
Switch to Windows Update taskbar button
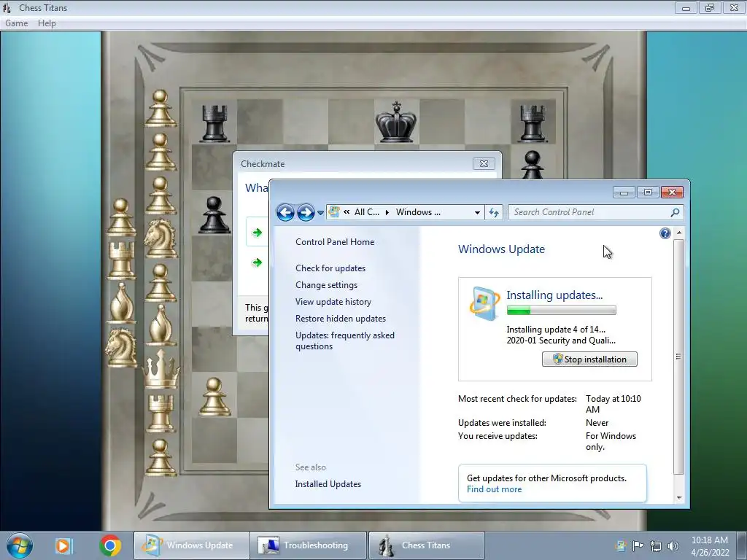click(x=192, y=545)
